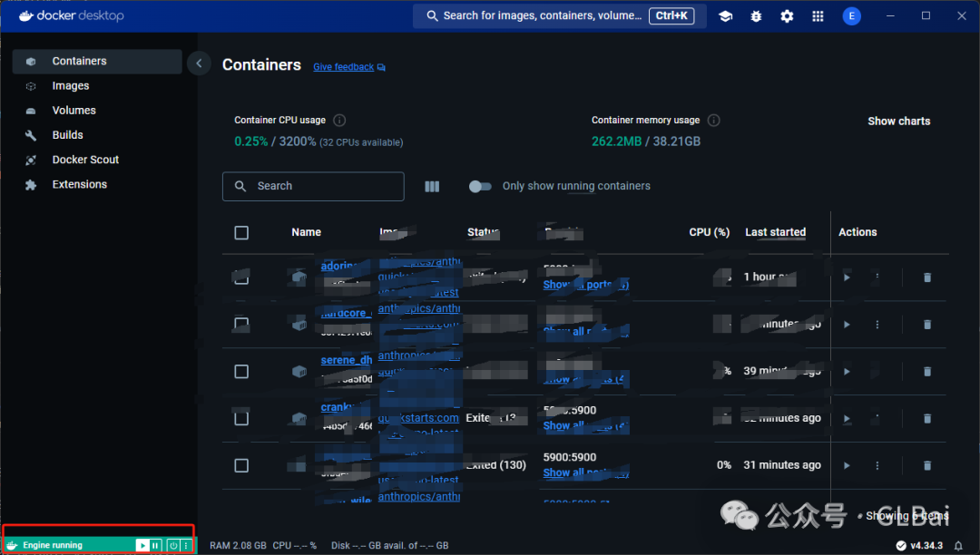The height and width of the screenshot is (555, 980).
Task: Pause the Docker engine
Action: coord(156,545)
